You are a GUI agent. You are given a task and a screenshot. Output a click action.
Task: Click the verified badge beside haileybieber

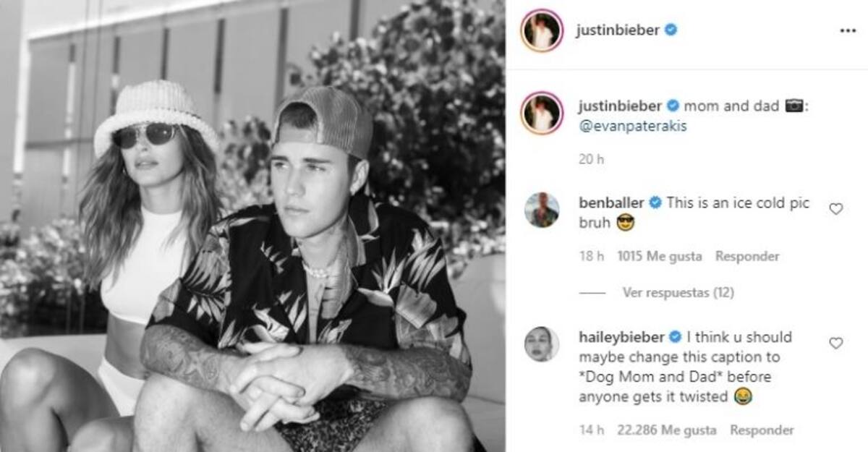click(675, 336)
